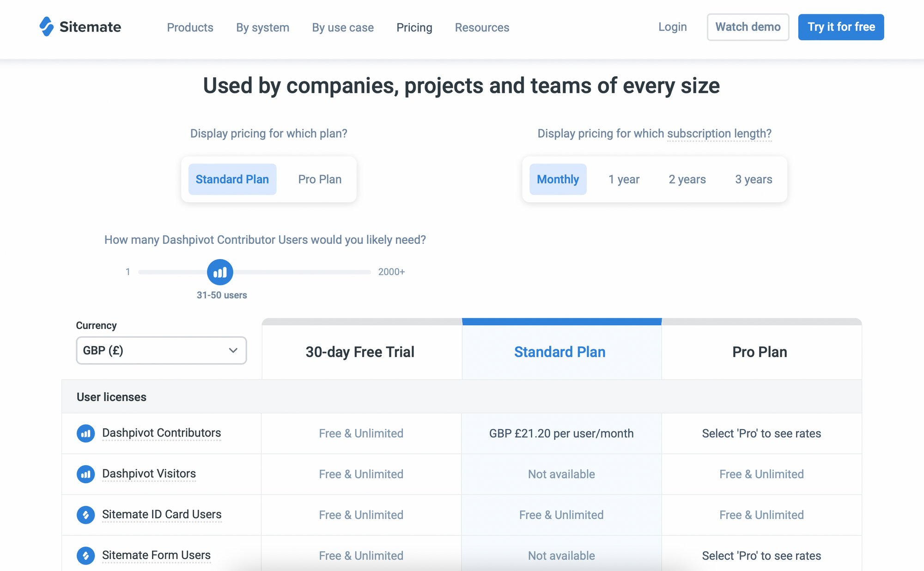Click the Try it for free button
Image resolution: width=924 pixels, height=571 pixels.
[841, 27]
